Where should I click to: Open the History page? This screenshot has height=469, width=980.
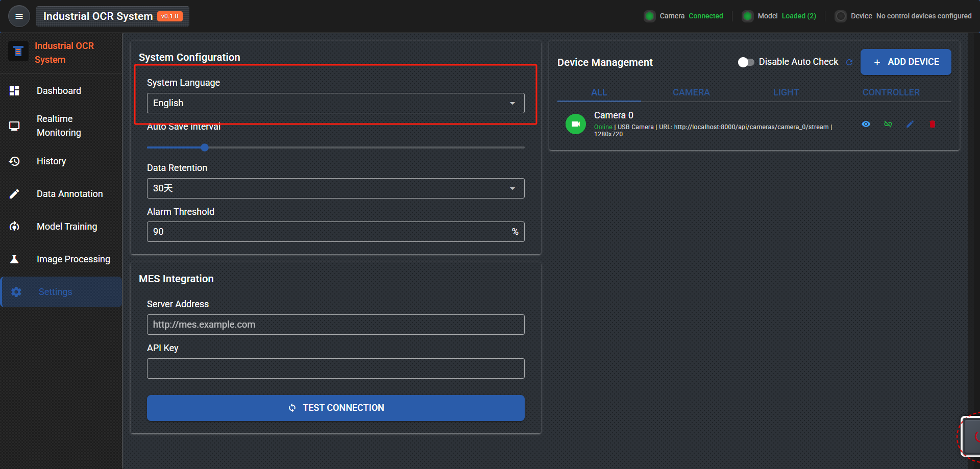(61, 161)
